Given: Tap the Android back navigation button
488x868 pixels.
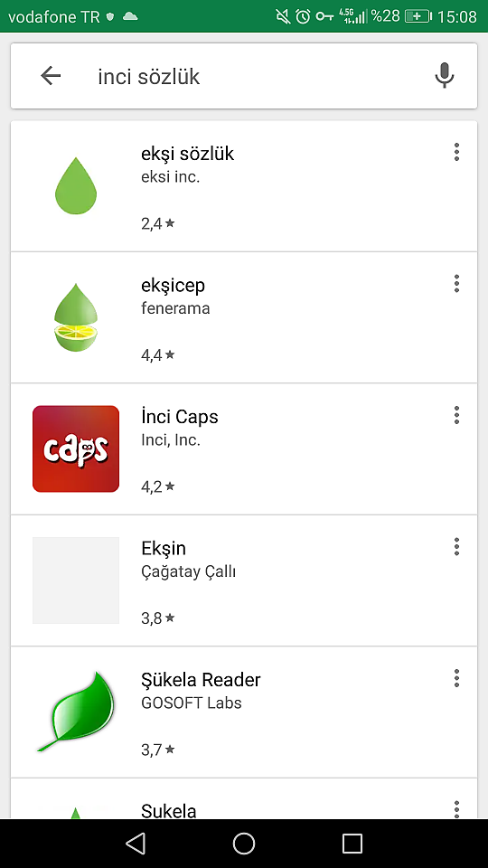Looking at the screenshot, I should (x=136, y=844).
